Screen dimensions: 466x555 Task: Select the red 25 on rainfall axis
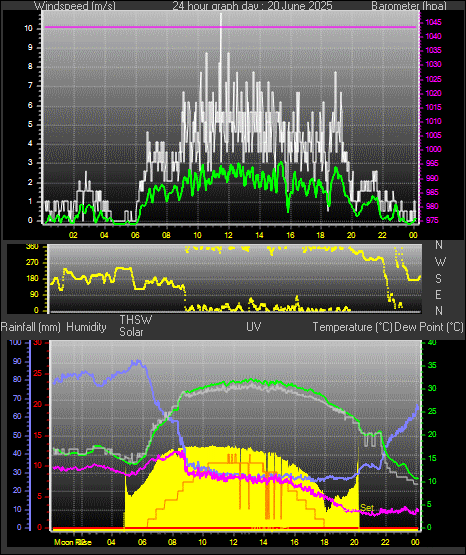(38, 373)
